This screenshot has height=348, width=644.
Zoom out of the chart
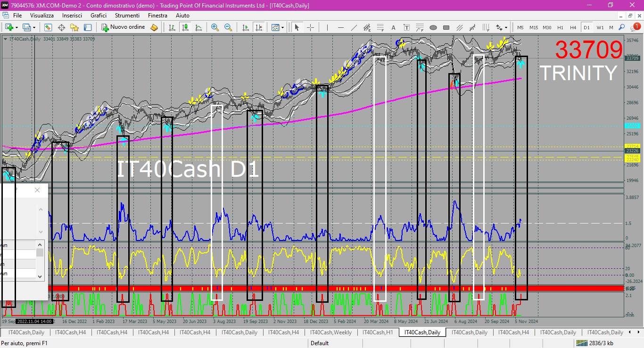(x=228, y=27)
